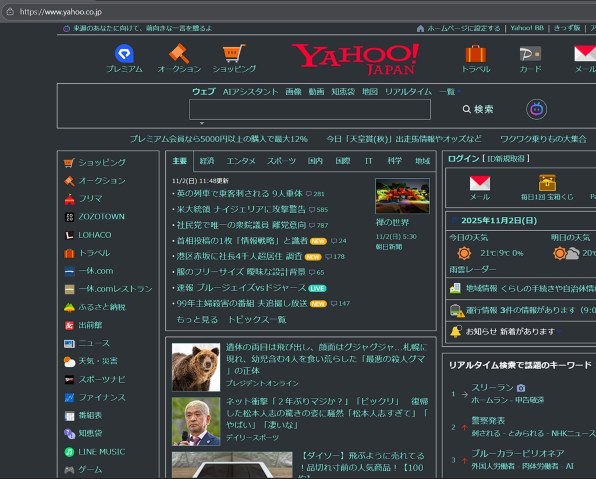Select the 動画 search tab

pos(316,92)
